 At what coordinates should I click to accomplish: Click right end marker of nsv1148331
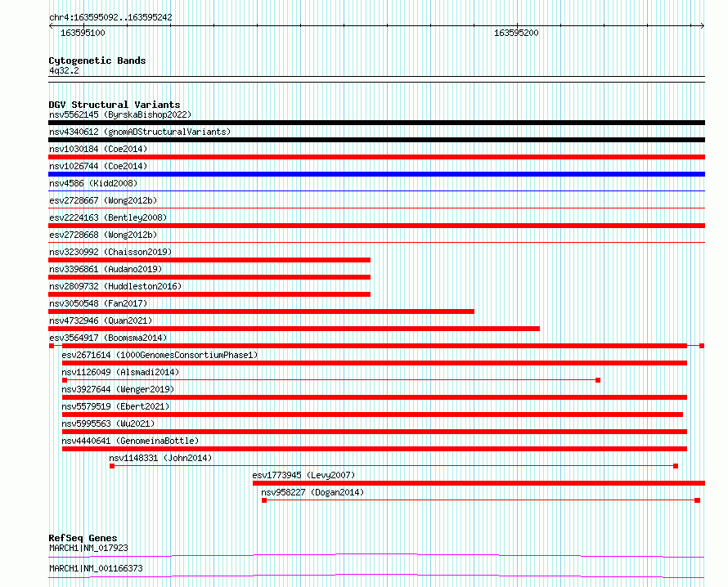(x=676, y=466)
